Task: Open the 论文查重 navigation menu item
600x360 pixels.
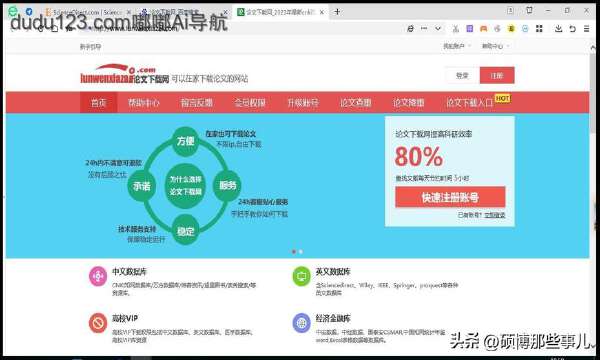Action: tap(355, 103)
